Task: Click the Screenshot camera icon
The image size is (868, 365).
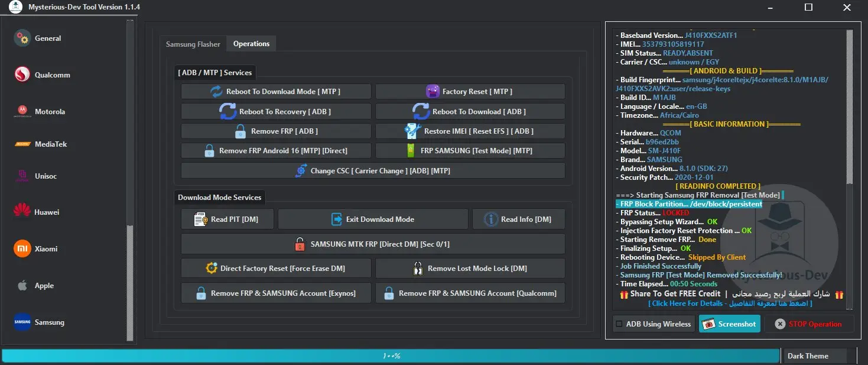Action: pos(709,324)
